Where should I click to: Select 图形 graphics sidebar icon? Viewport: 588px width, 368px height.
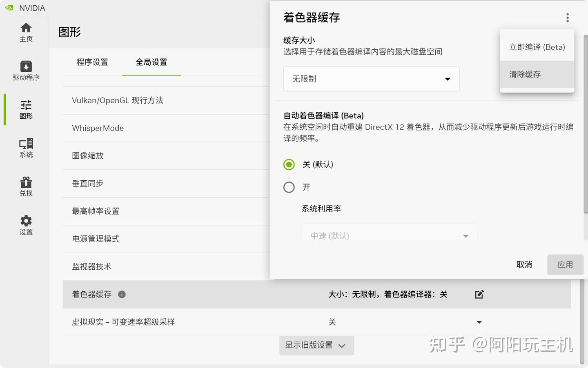[x=26, y=109]
